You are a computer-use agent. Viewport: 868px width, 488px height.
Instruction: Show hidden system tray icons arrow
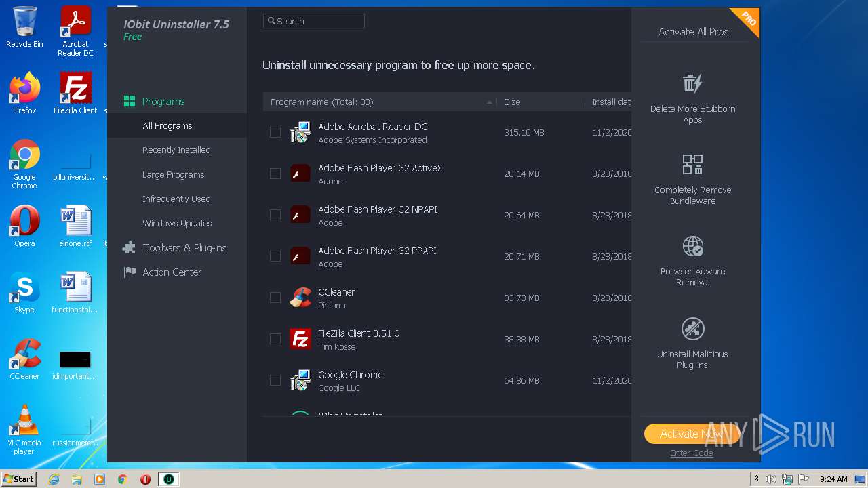click(756, 479)
